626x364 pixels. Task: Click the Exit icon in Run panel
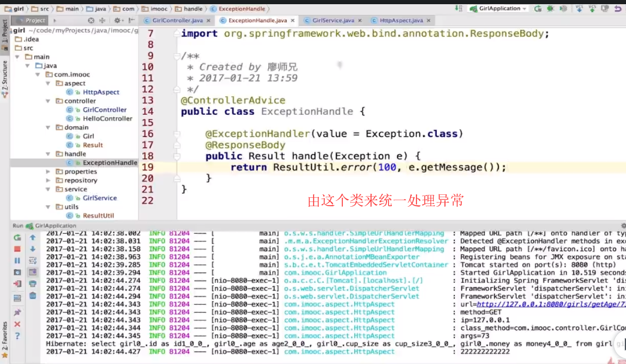click(x=17, y=284)
